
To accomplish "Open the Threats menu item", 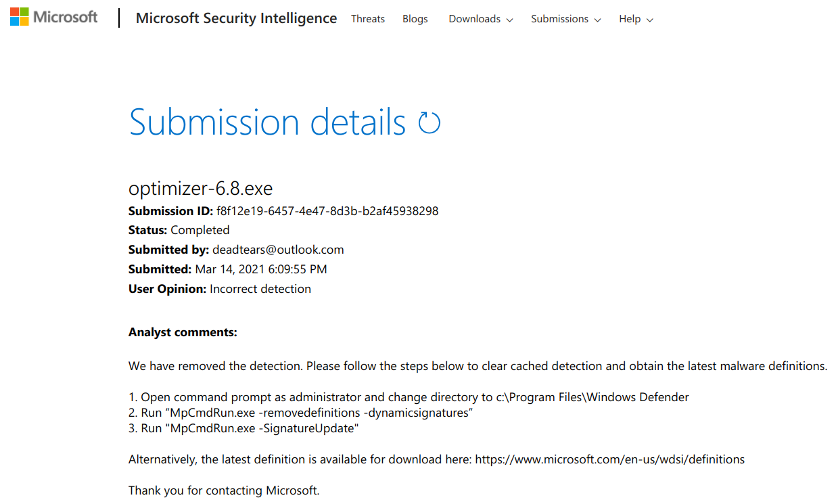I will pos(368,19).
